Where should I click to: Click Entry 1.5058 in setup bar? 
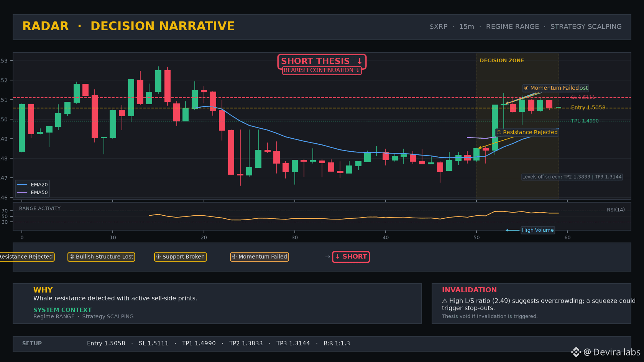pyautogui.click(x=106, y=343)
